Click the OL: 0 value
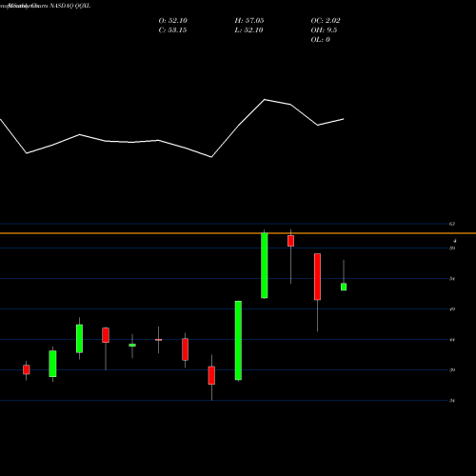476x476 pixels. click(x=320, y=39)
